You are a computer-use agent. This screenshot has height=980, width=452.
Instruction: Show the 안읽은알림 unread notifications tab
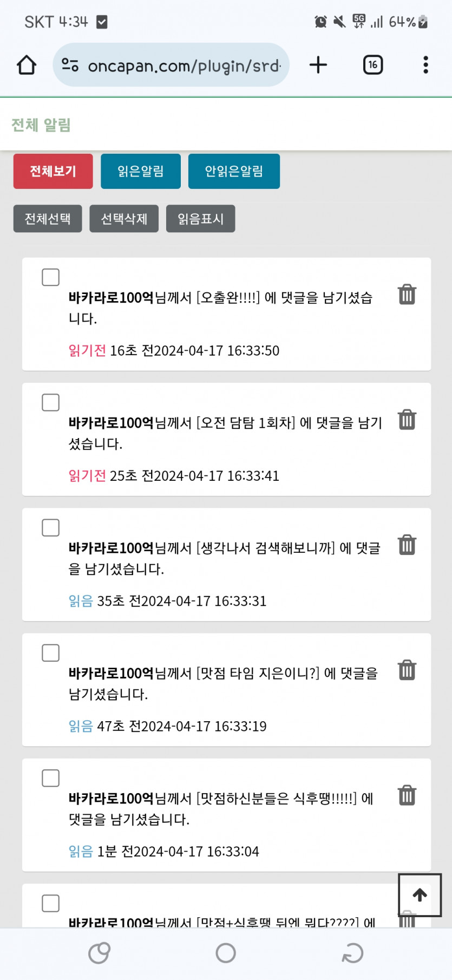(234, 171)
